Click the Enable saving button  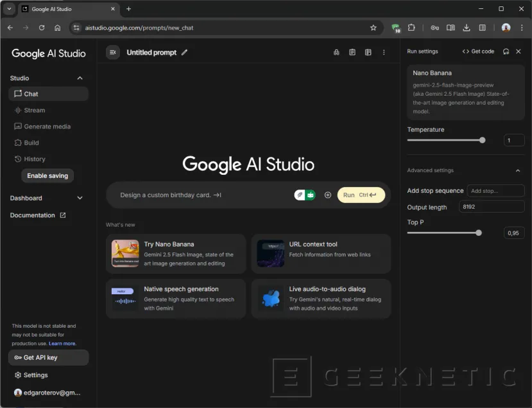[x=47, y=175]
